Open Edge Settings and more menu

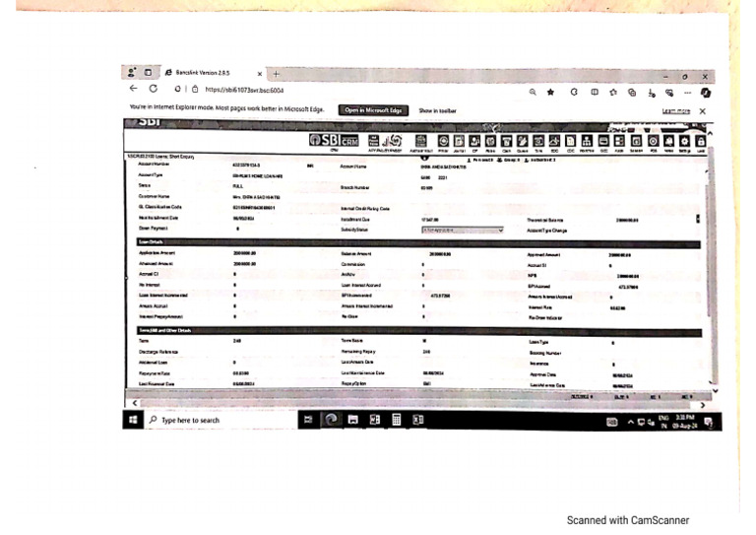687,93
